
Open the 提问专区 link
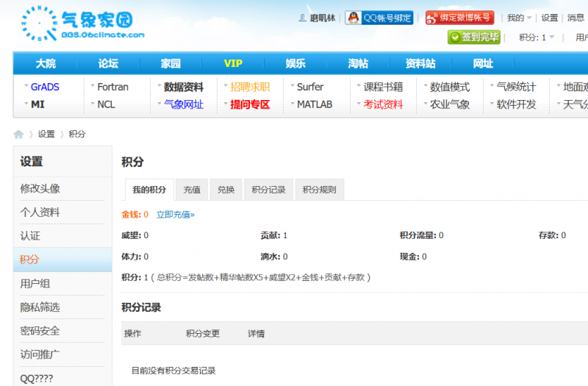pyautogui.click(x=250, y=104)
